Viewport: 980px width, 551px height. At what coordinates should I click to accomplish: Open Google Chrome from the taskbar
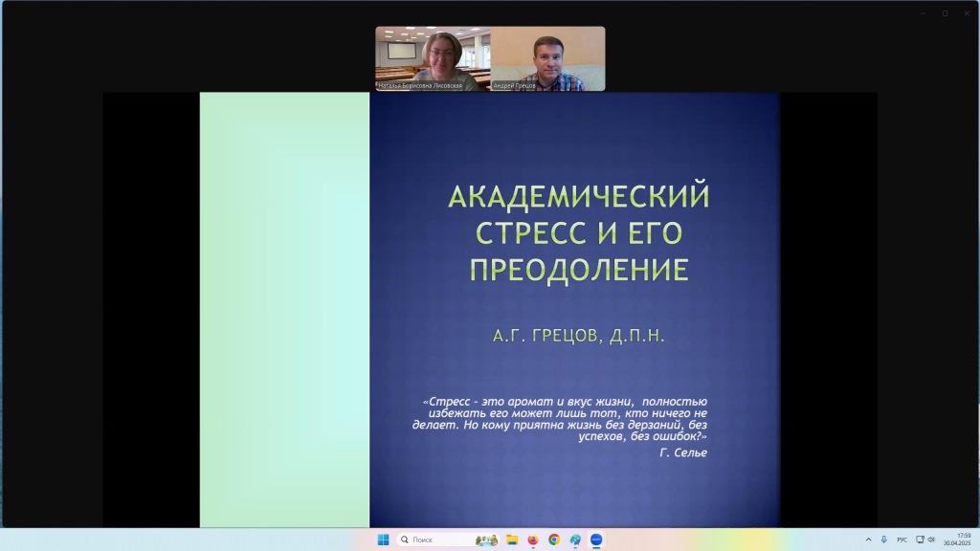click(554, 540)
